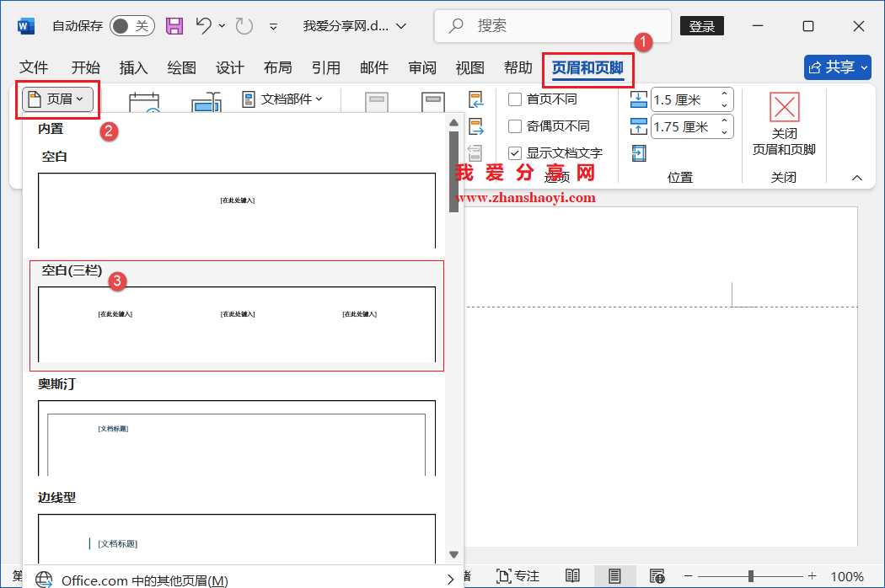
Task: Switch to the 布局 tab
Action: click(277, 67)
